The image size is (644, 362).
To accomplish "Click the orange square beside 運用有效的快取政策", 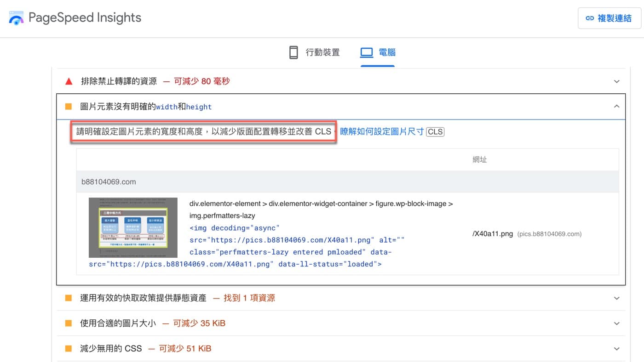I will (69, 298).
